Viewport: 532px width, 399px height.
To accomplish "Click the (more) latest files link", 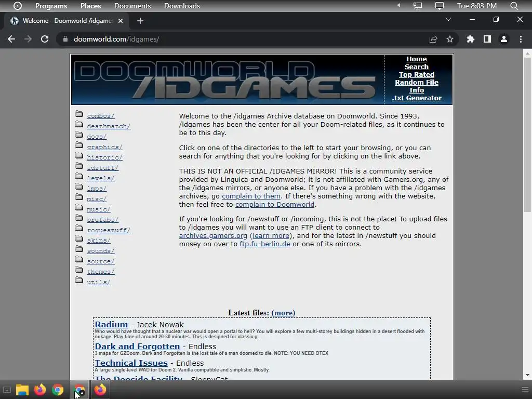I will click(283, 313).
